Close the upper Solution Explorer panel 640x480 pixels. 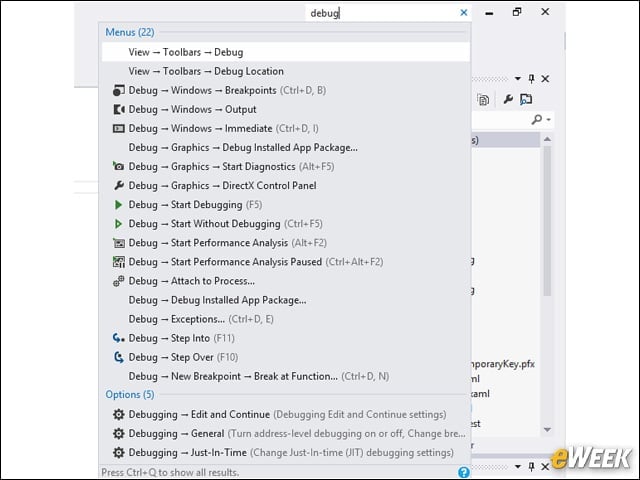(545, 78)
